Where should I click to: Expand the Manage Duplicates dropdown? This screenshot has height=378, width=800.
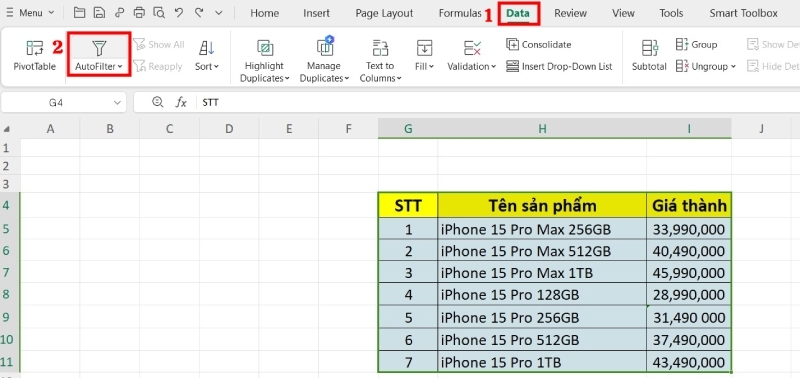pyautogui.click(x=346, y=79)
